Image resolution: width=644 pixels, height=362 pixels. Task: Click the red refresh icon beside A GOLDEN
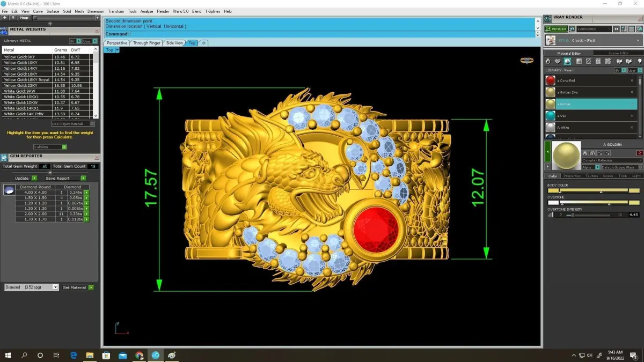[640, 153]
